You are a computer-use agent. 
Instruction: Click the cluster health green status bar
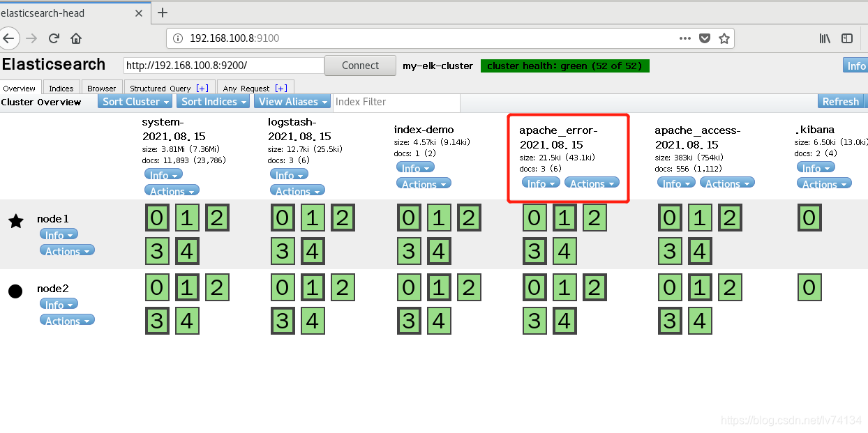[565, 66]
